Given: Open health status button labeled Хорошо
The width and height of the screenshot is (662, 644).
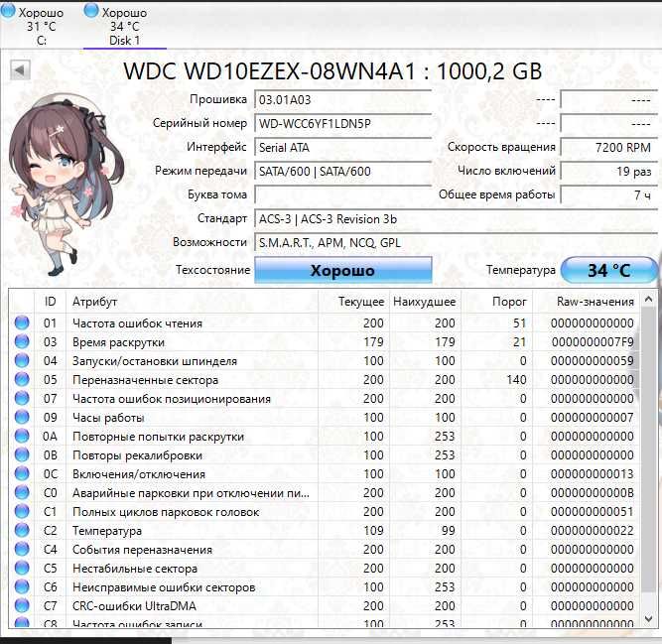Looking at the screenshot, I should [x=342, y=270].
